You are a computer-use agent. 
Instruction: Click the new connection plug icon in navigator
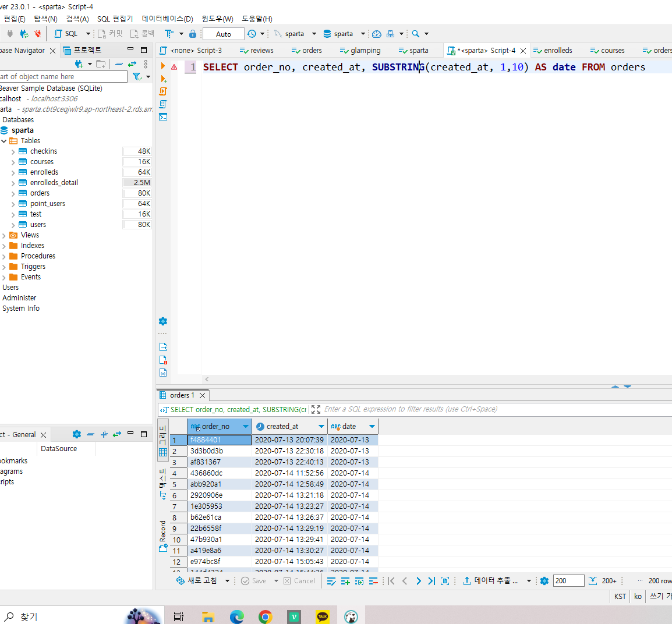click(x=79, y=64)
